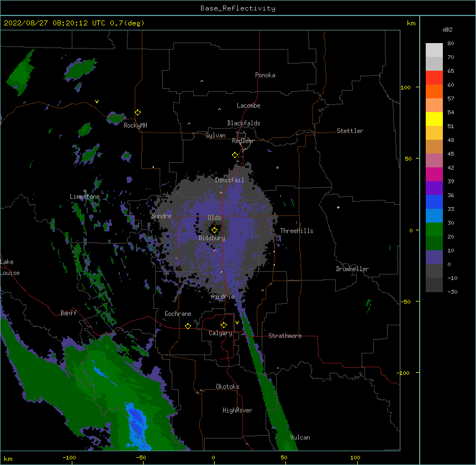Screen dimensions: 476x465
Task: Click the 54 dBZ yellow legend swatch
Action: point(434,119)
